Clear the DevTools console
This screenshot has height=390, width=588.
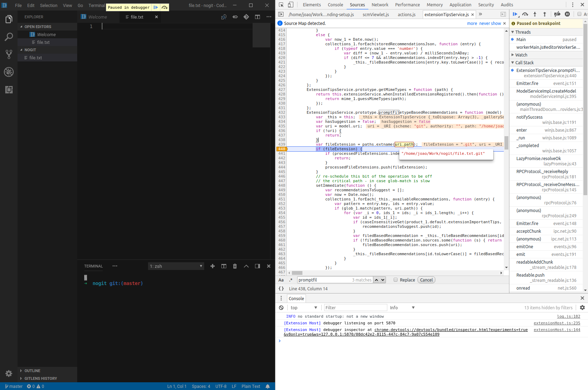point(281,308)
